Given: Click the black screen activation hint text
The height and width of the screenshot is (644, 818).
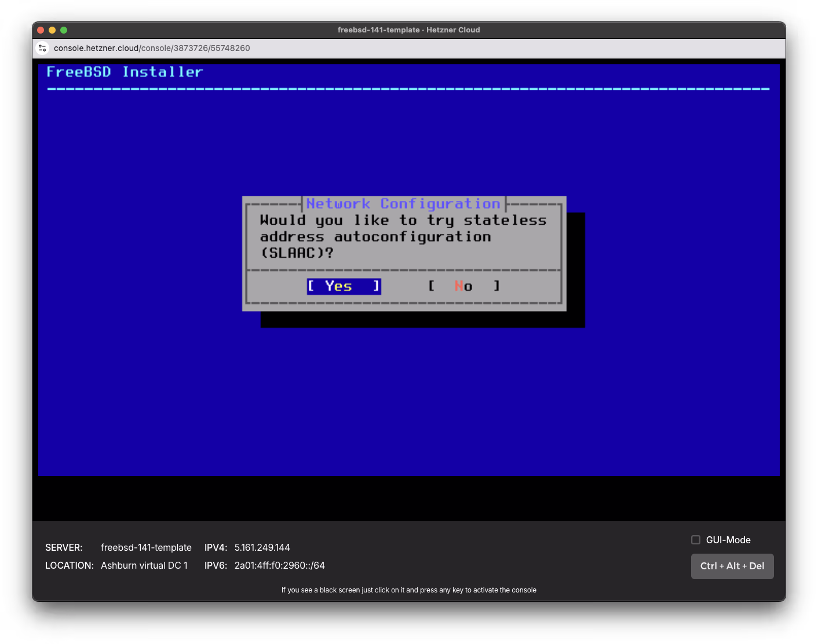Looking at the screenshot, I should (409, 590).
